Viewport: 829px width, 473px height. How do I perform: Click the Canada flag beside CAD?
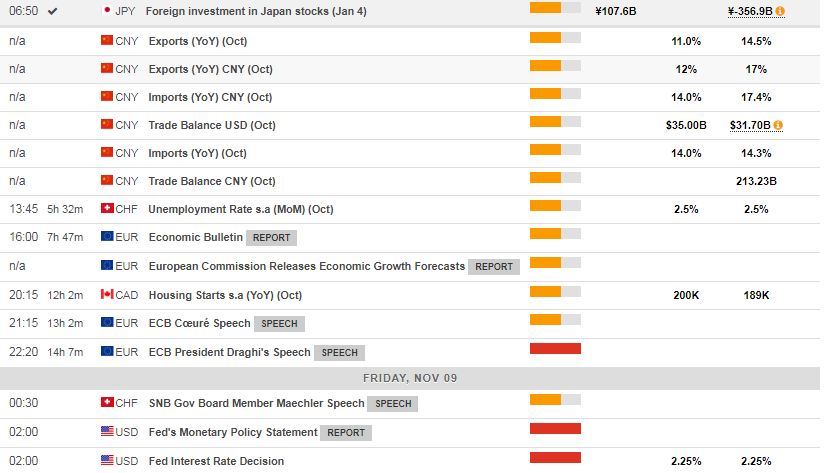pos(107,295)
